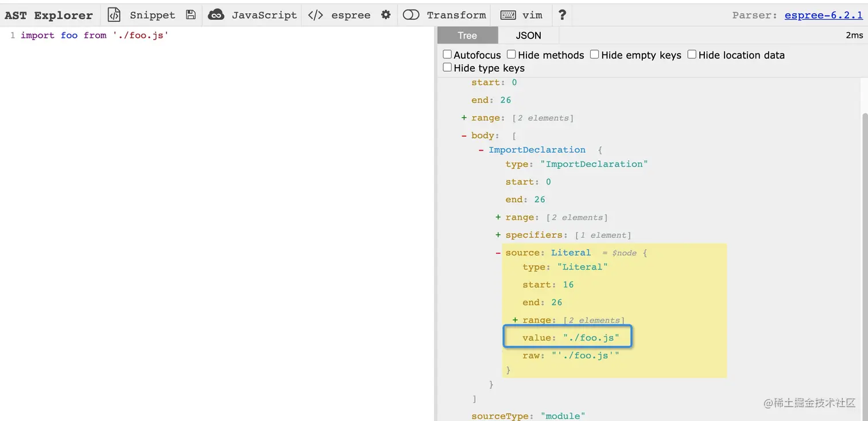The width and height of the screenshot is (868, 421).
Task: Click the import keyword in code editor
Action: coord(37,36)
